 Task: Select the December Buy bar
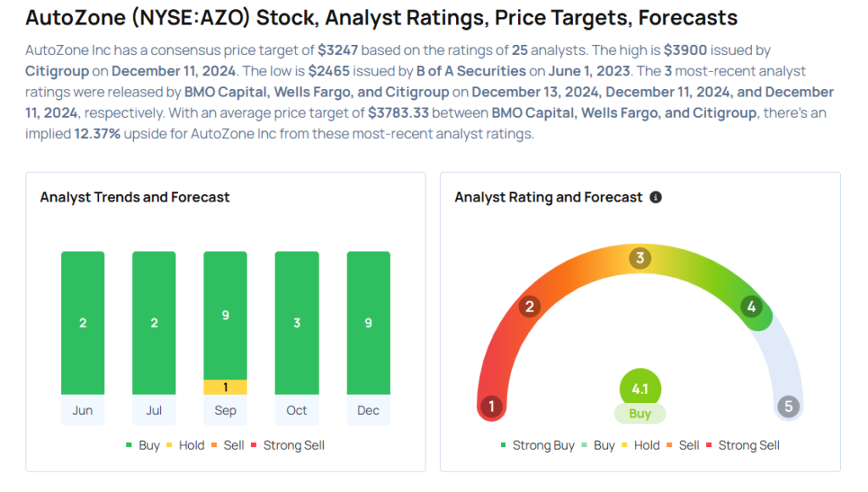click(369, 323)
